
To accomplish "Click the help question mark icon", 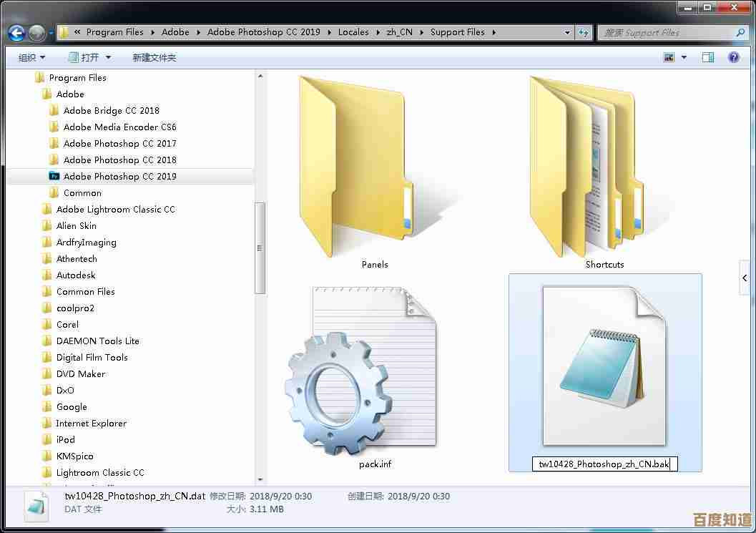I will pos(734,57).
